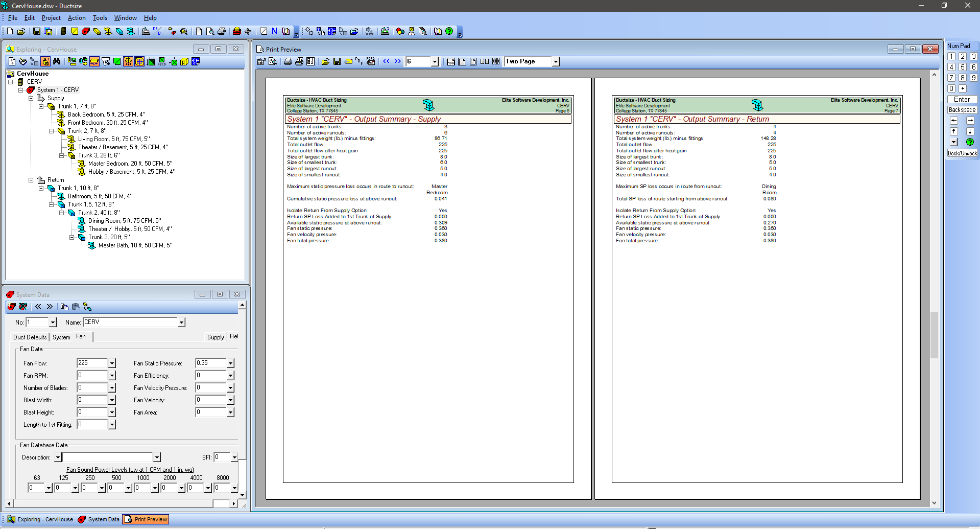The image size is (980, 529).
Task: Click the left arrow key on Num Pad
Action: point(953,121)
